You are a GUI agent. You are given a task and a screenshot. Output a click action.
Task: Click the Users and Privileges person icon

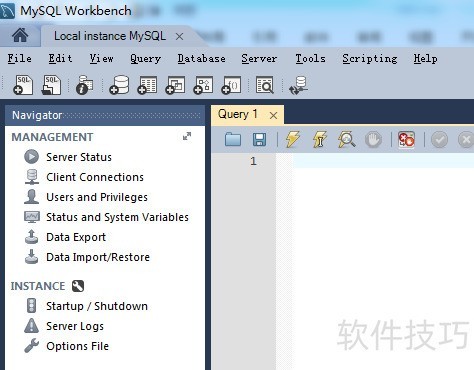click(32, 197)
